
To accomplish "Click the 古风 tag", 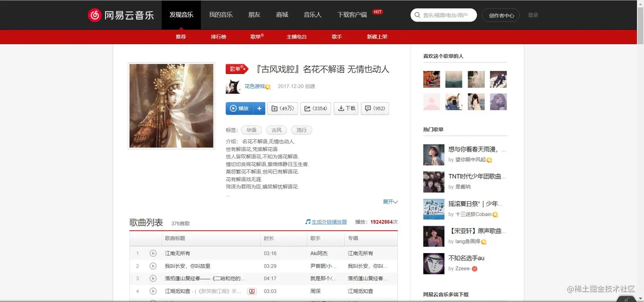I will [276, 130].
